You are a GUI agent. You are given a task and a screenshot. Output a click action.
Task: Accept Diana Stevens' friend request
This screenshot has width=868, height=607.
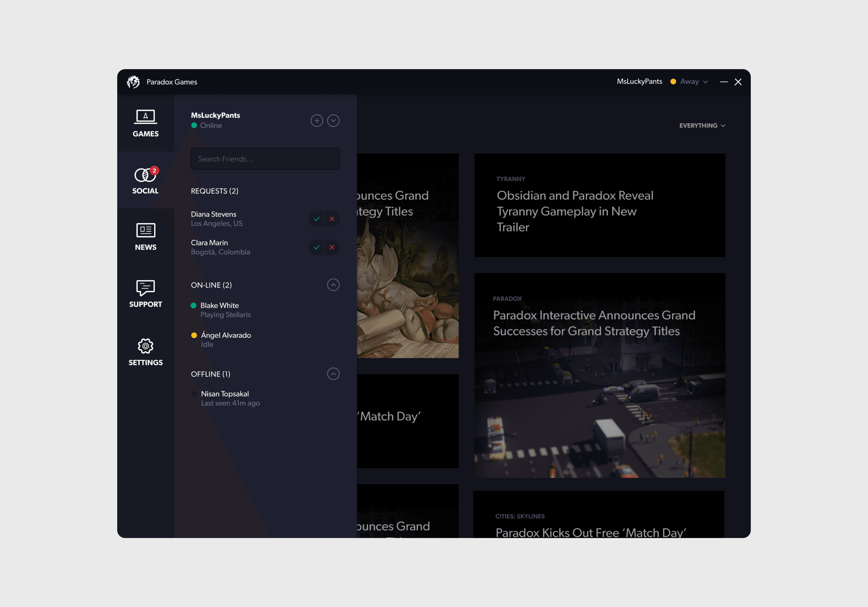(317, 219)
